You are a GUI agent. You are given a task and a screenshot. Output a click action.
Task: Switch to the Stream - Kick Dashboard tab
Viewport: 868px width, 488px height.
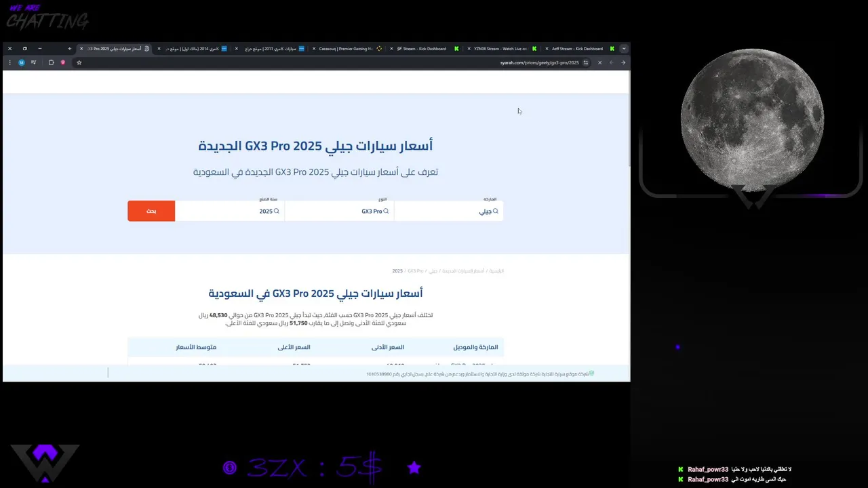coord(427,49)
